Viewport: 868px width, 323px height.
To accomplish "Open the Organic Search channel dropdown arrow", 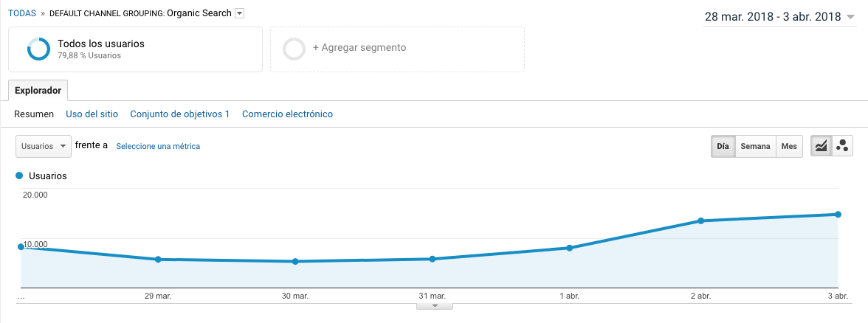I will pos(239,13).
